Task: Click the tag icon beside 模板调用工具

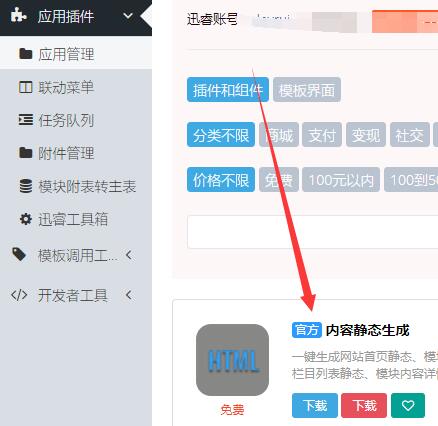Action: click(19, 254)
